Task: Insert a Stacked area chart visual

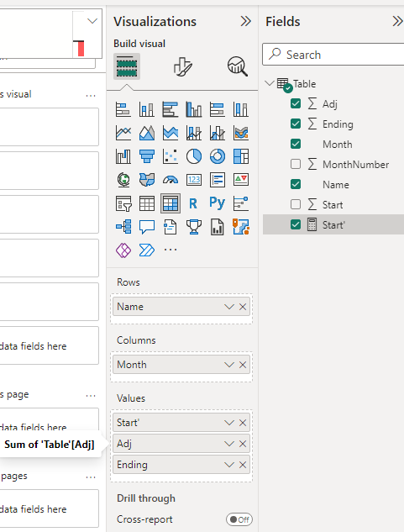Action: [x=171, y=133]
